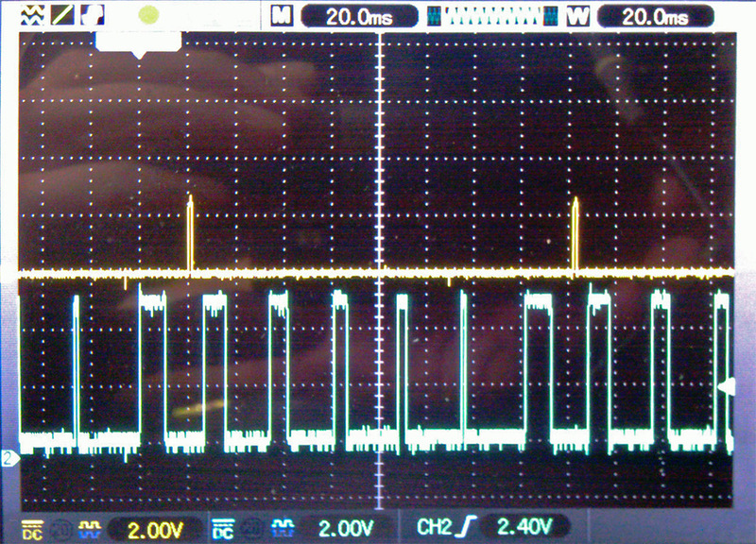756x544 pixels.
Task: Toggle the yellow channel 1 DC coupling icon
Action: click(x=31, y=528)
